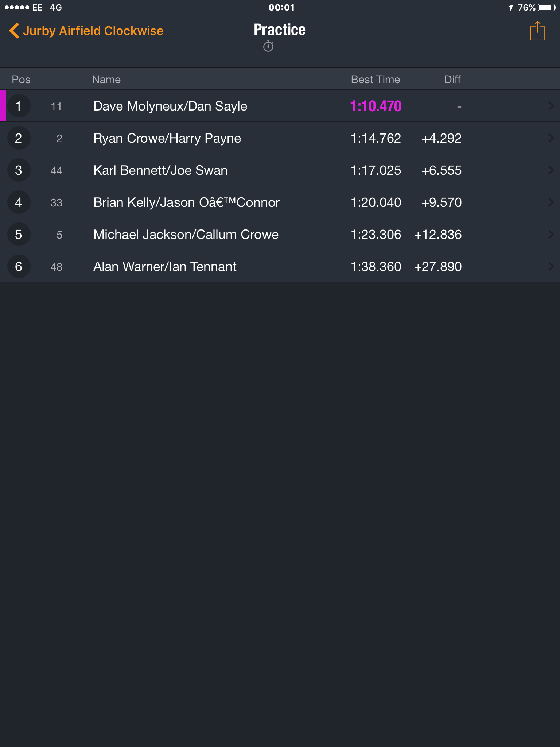Expand Dave Molyneux/Dan Sayle row chevron

551,106
